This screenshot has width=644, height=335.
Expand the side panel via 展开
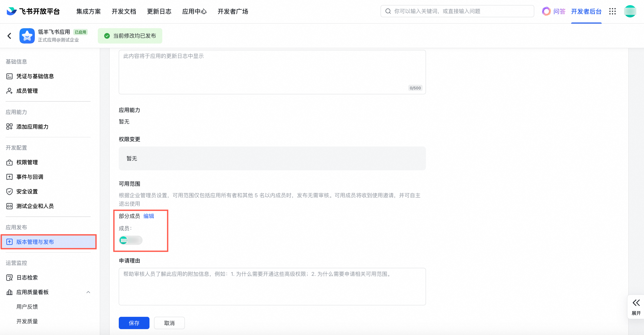coord(636,307)
